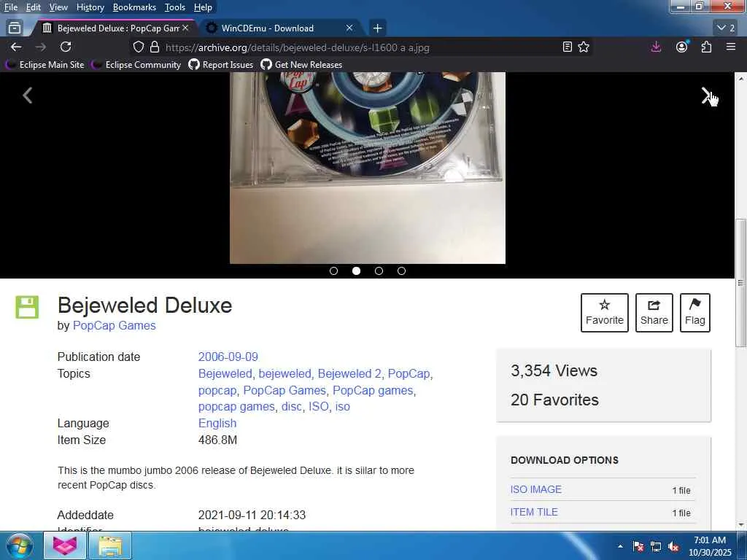Click the network tray icon
This screenshot has width=747, height=560.
point(656,546)
